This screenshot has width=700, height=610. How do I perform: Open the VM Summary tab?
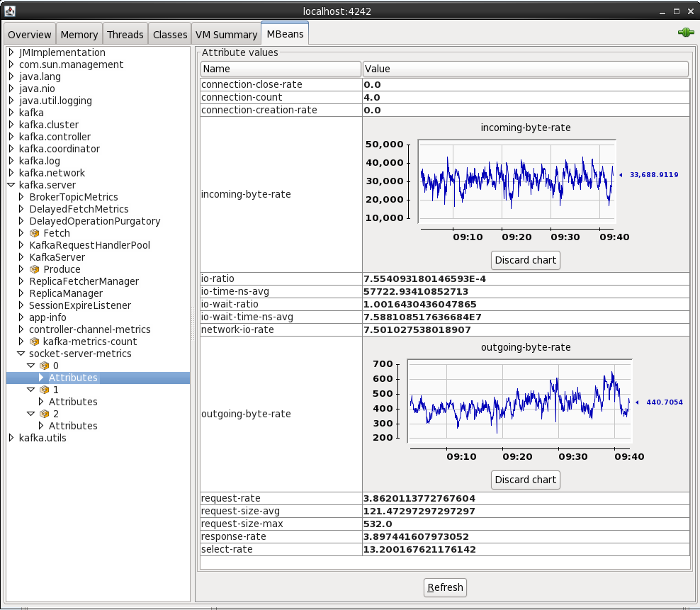click(x=226, y=35)
